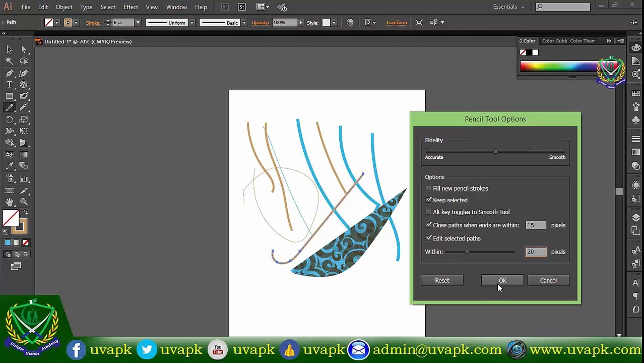Image resolution: width=644 pixels, height=363 pixels.
Task: Click the Stroke link in control bar
Action: click(x=93, y=23)
